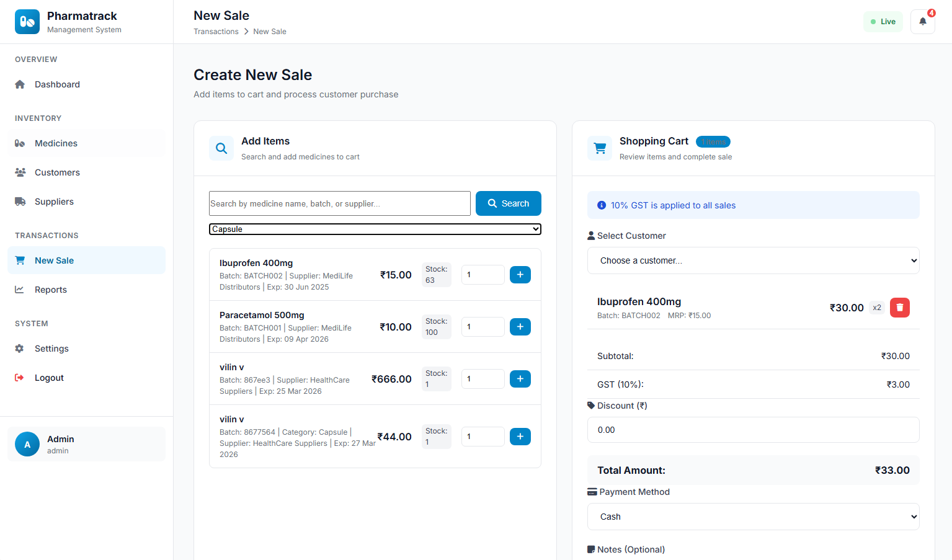The image size is (952, 560).
Task: Click the Admin avatar circle
Action: click(27, 444)
